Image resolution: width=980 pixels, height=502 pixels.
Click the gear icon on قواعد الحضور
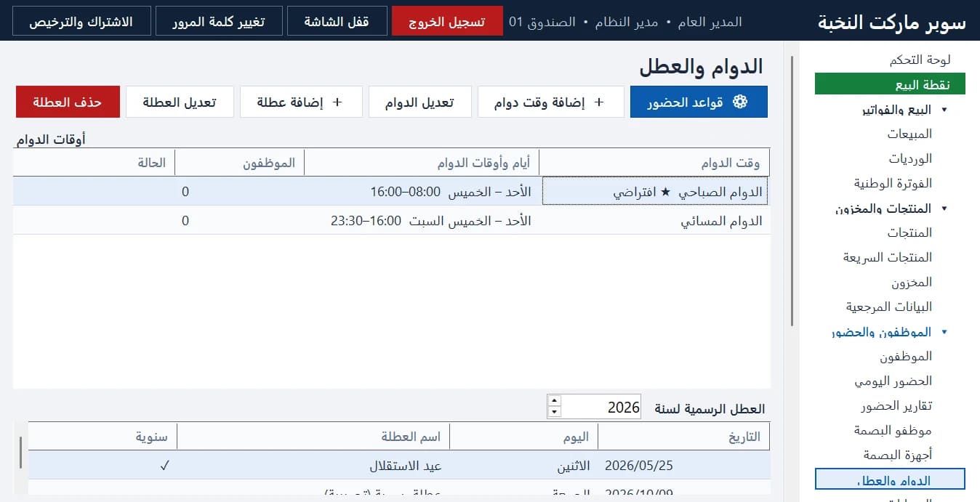[739, 102]
